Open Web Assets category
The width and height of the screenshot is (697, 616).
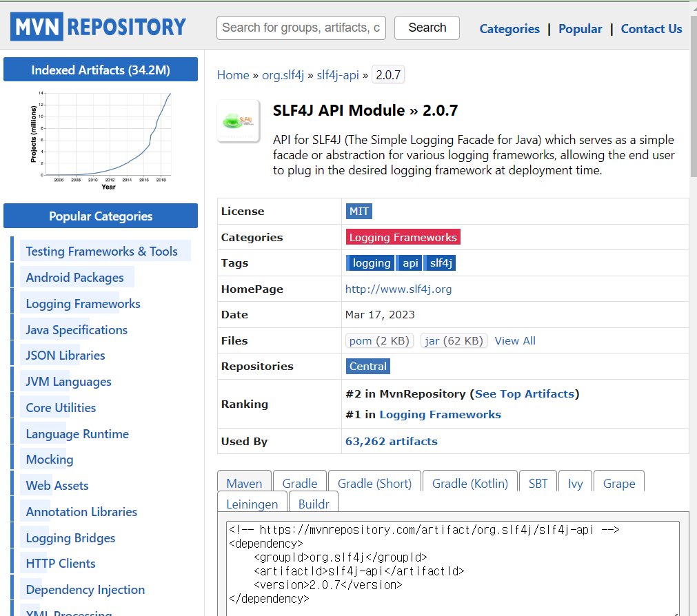click(57, 486)
